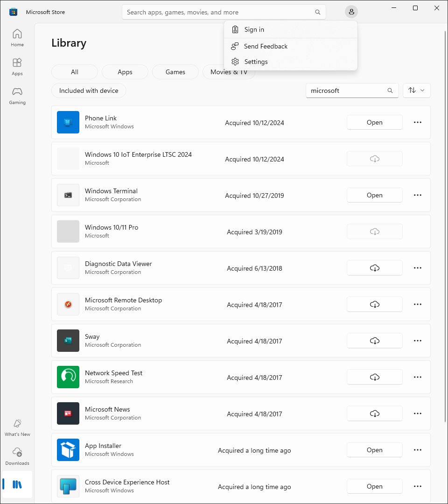Select the Games filter tab
This screenshot has width=448, height=504.
click(175, 72)
